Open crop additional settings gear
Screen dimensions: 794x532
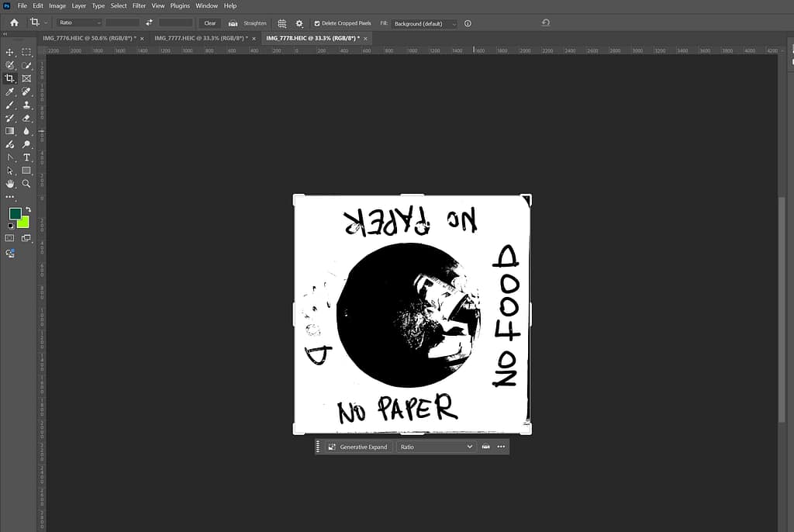coord(299,23)
